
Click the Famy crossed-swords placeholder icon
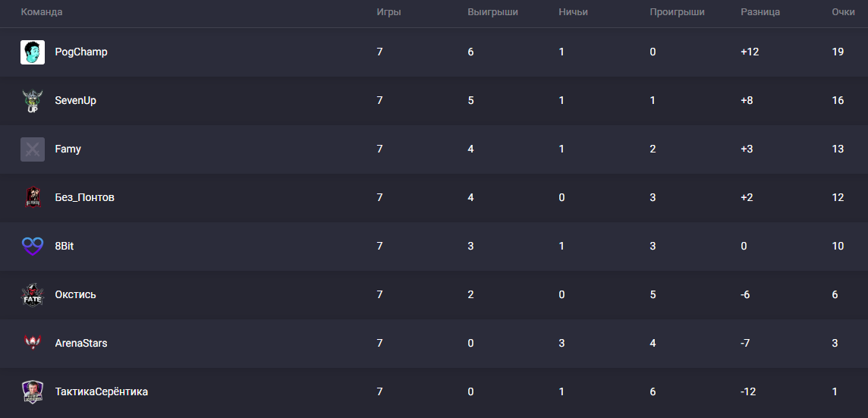[x=33, y=149]
